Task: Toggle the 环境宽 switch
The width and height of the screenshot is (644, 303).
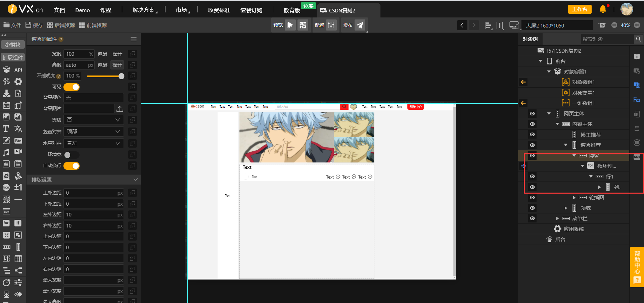Action: pyautogui.click(x=72, y=155)
